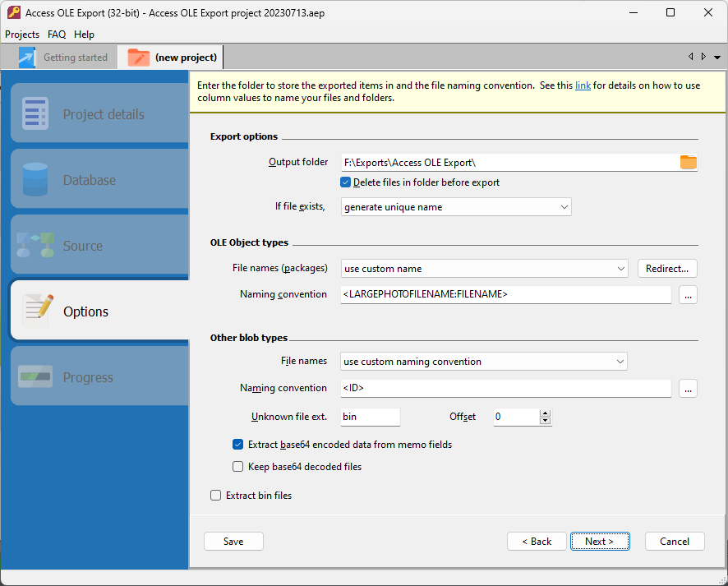Click the Next button

600,542
